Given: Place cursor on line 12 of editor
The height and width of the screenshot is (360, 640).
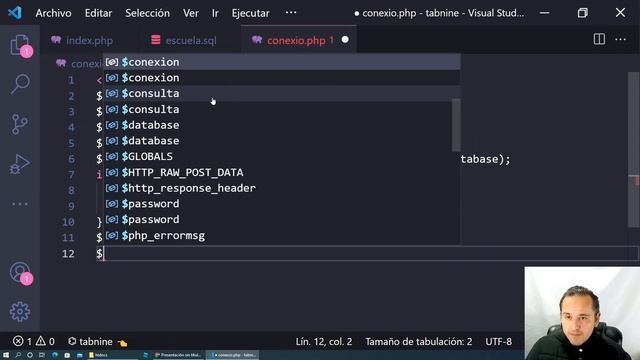Looking at the screenshot, I should [x=367, y=253].
